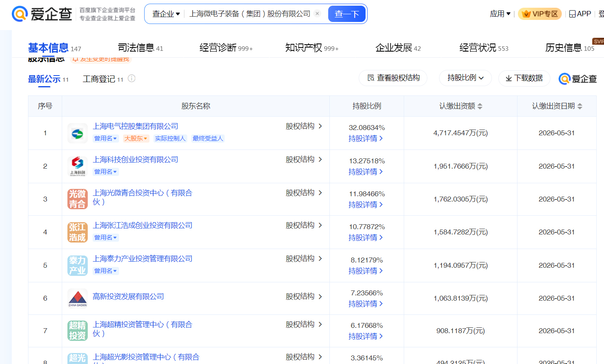Open 股权结构 for 上海科技创业投资 row
Screen dimensions: 604x364
pyautogui.click(x=304, y=160)
